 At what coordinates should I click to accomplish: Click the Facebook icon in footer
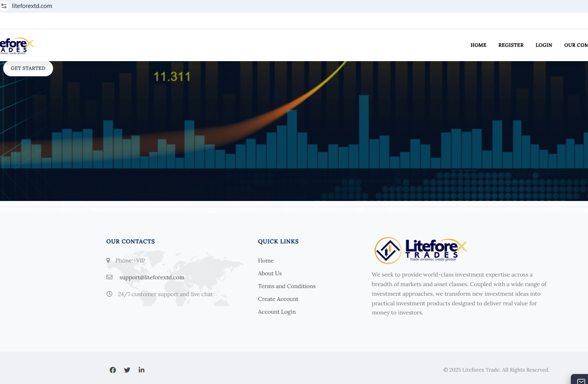click(113, 370)
